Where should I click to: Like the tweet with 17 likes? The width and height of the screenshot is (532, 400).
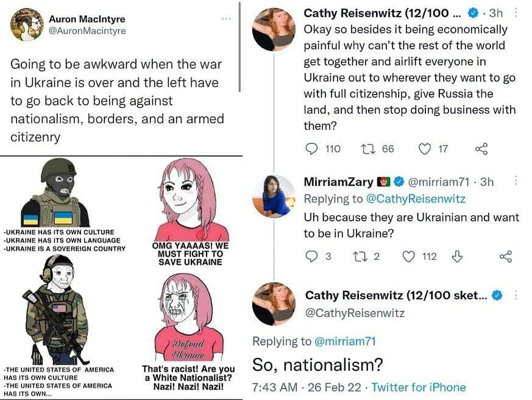coord(426,149)
